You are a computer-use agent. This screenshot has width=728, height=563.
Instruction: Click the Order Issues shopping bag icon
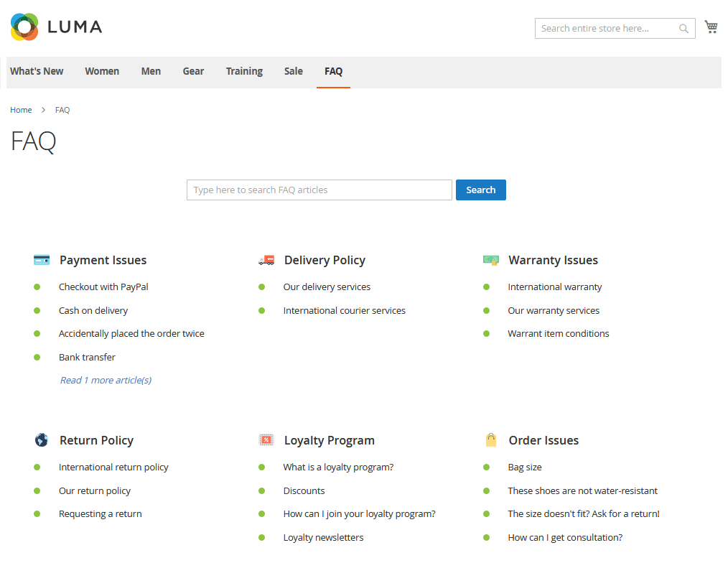pyautogui.click(x=491, y=440)
